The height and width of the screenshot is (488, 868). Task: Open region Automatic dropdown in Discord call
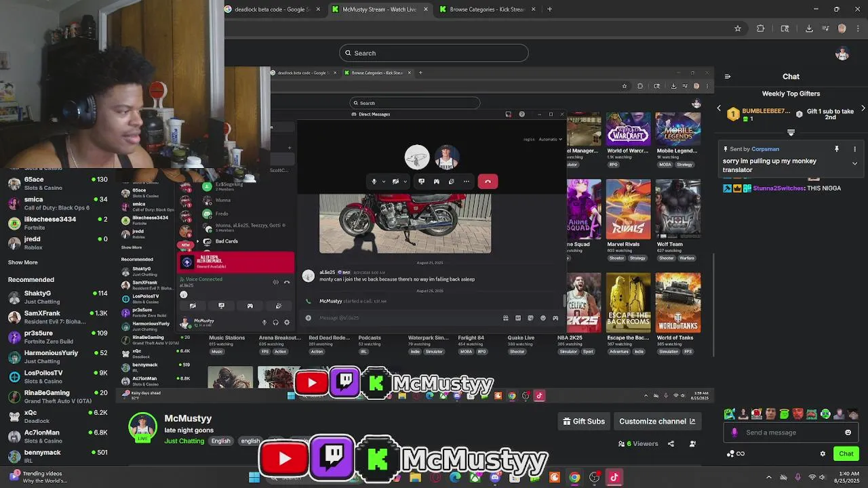point(550,139)
